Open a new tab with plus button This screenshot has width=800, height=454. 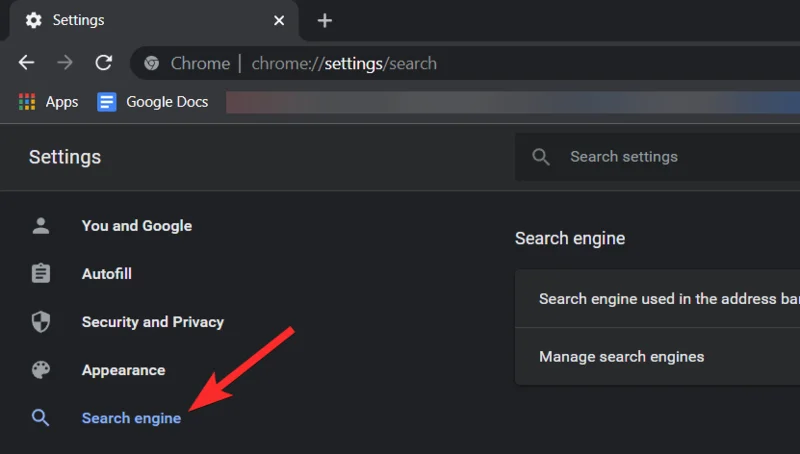coord(324,20)
